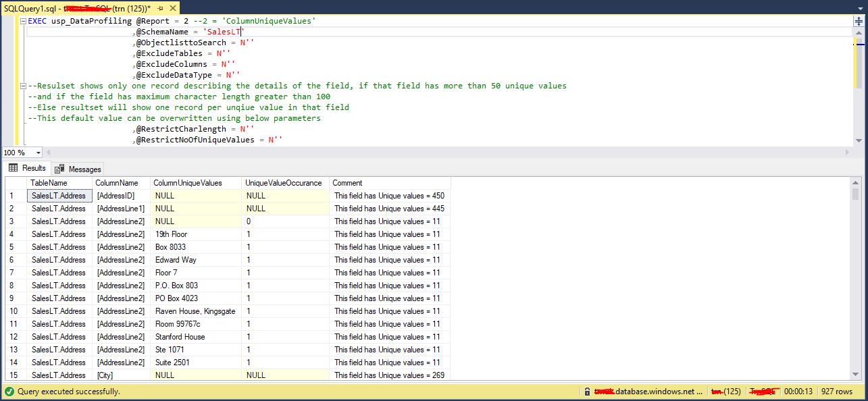Click the 'Ste 1071' cell

pyautogui.click(x=196, y=350)
